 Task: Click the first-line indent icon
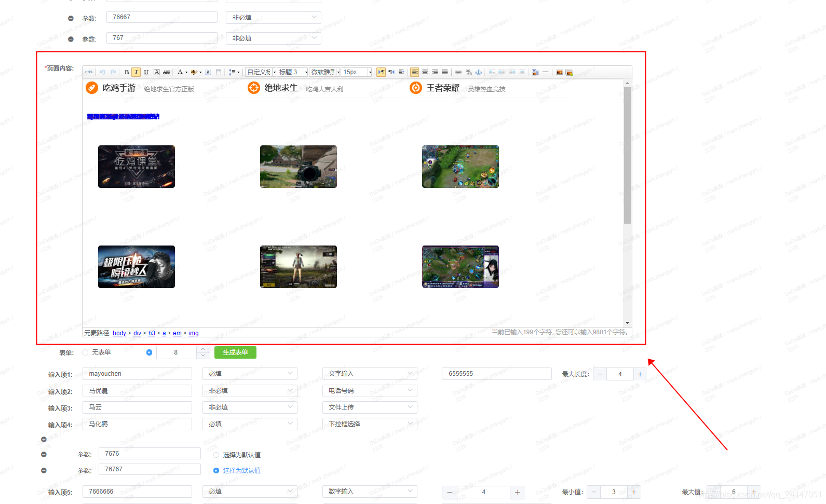[401, 72]
